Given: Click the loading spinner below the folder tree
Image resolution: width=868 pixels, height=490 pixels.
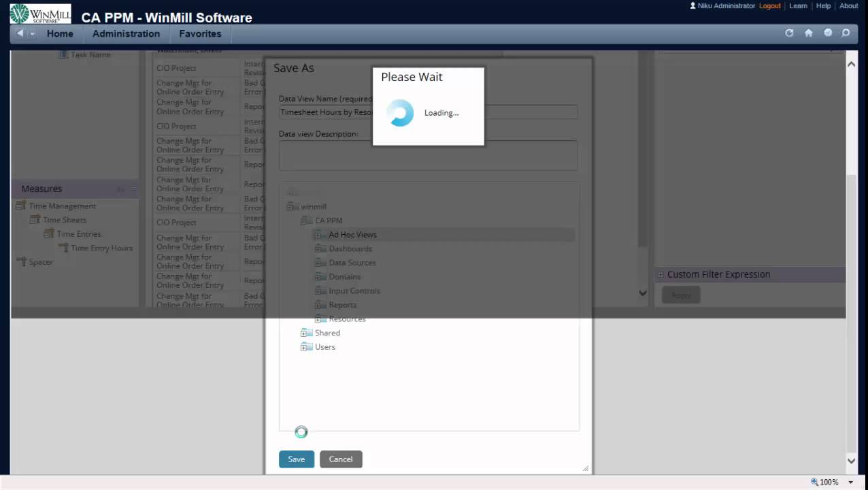Looking at the screenshot, I should tap(301, 432).
